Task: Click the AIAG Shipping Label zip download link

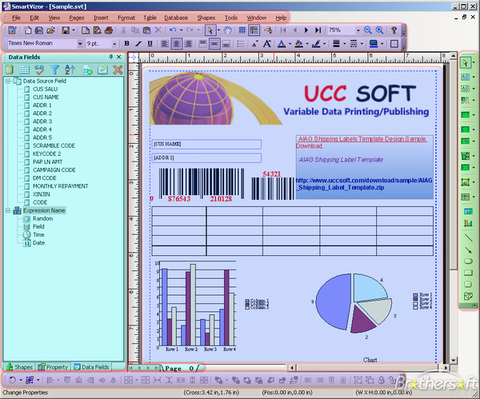Action: (364, 184)
